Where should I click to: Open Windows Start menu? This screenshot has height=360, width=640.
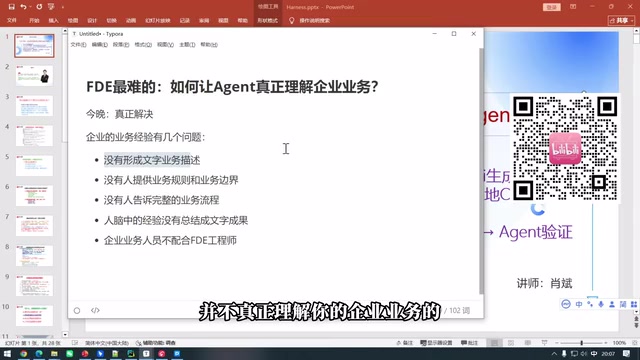coord(7,353)
